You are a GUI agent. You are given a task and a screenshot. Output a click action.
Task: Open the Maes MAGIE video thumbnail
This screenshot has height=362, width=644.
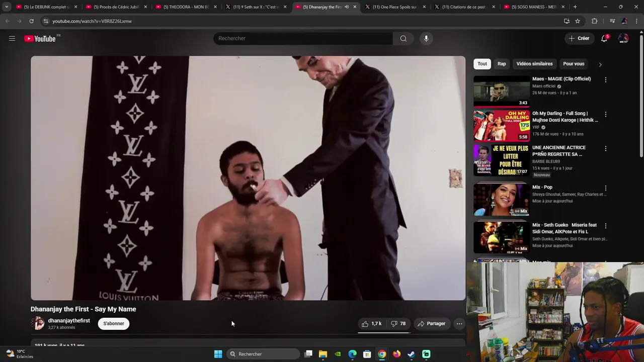(502, 92)
